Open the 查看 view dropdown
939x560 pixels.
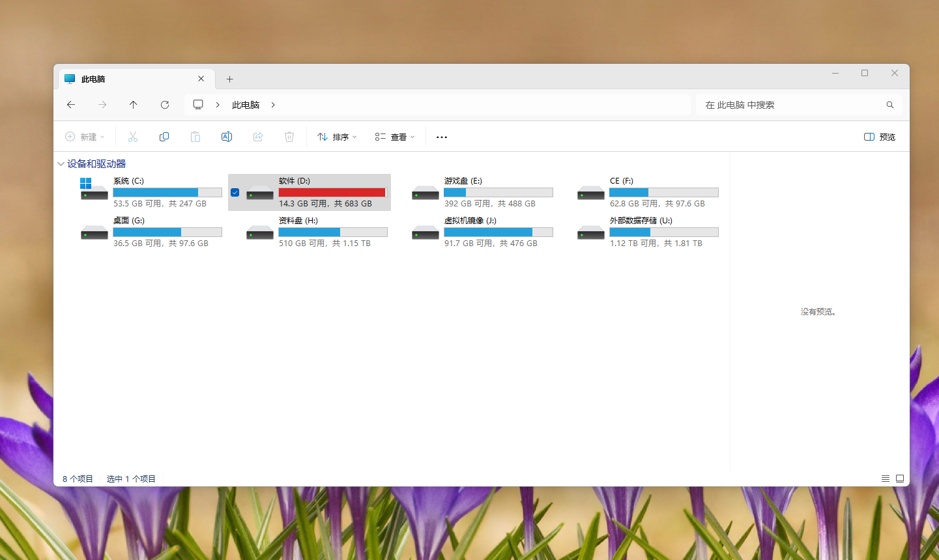395,137
